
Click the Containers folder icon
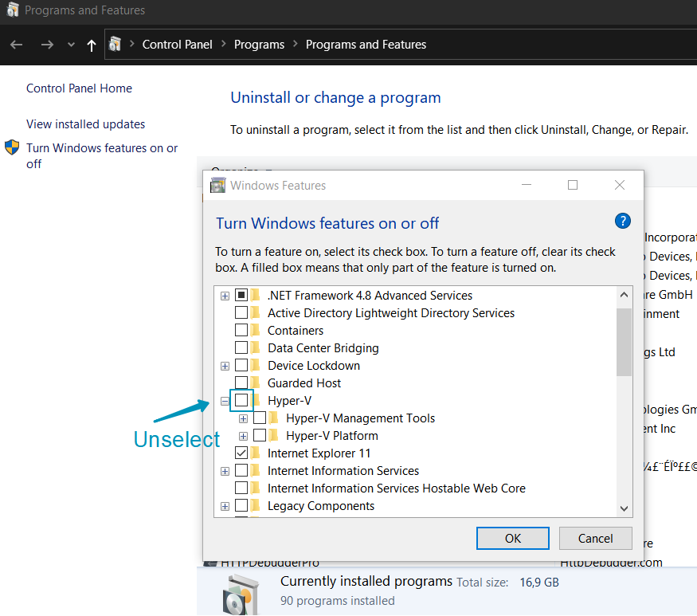tap(256, 330)
